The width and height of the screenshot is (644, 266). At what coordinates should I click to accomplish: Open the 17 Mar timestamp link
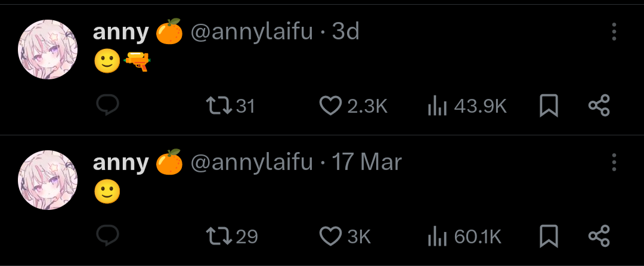click(366, 162)
